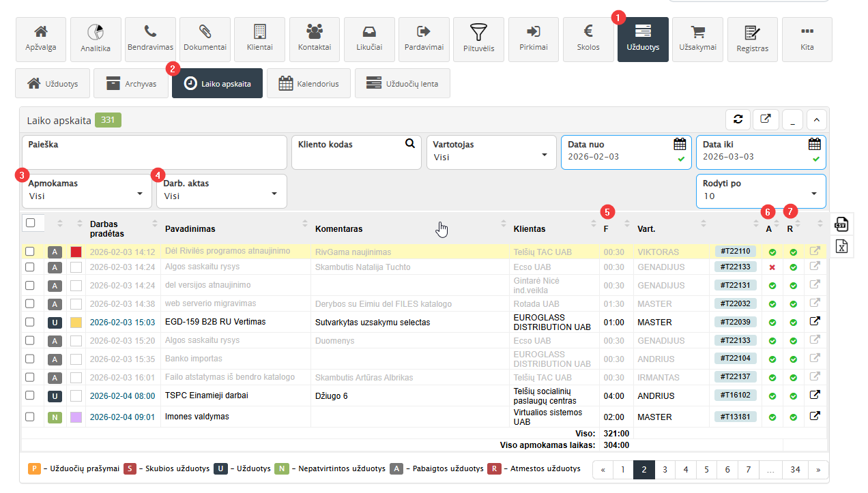Open task tag #T22039
868x493 pixels.
pyautogui.click(x=735, y=322)
